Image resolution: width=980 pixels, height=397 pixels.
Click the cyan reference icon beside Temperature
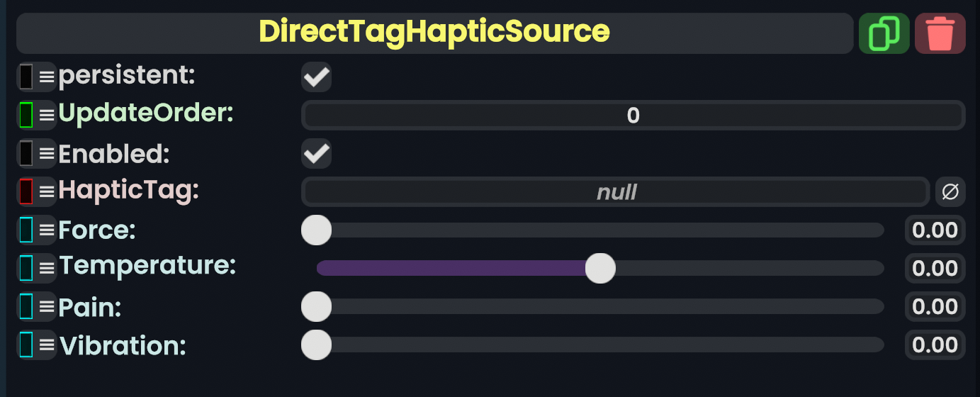pos(26,268)
